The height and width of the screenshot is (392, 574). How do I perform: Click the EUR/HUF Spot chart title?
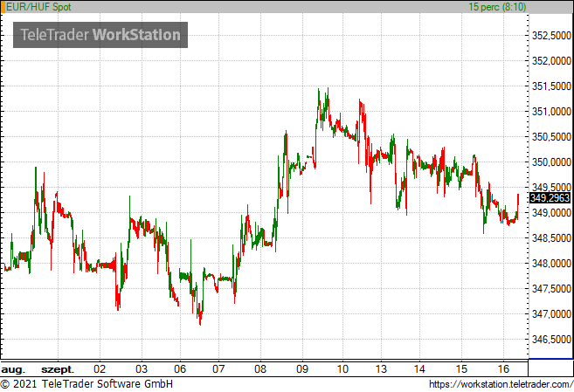click(x=38, y=7)
